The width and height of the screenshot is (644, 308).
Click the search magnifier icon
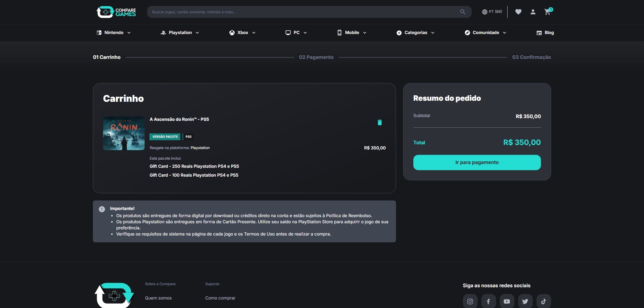click(463, 12)
